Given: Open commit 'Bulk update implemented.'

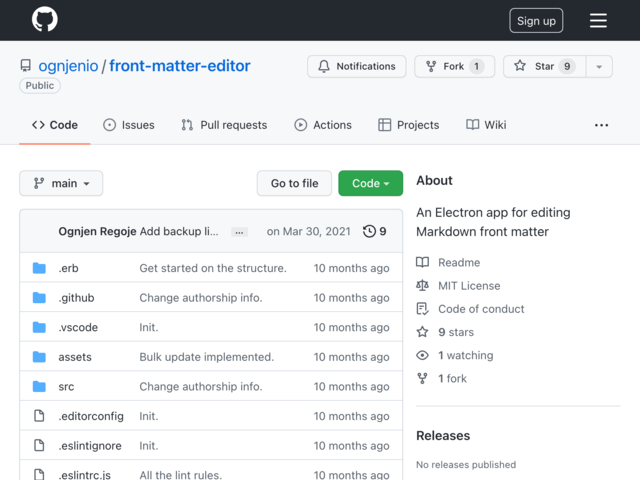Looking at the screenshot, I should point(207,357).
